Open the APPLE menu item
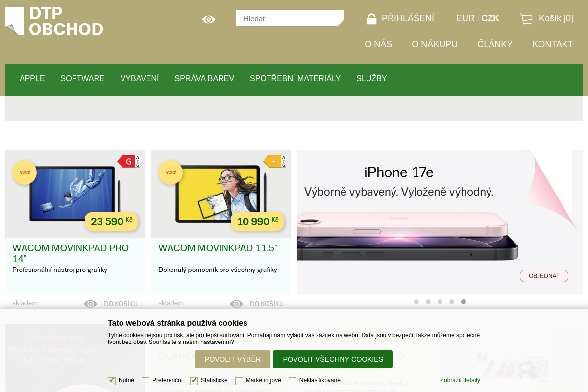 (32, 78)
